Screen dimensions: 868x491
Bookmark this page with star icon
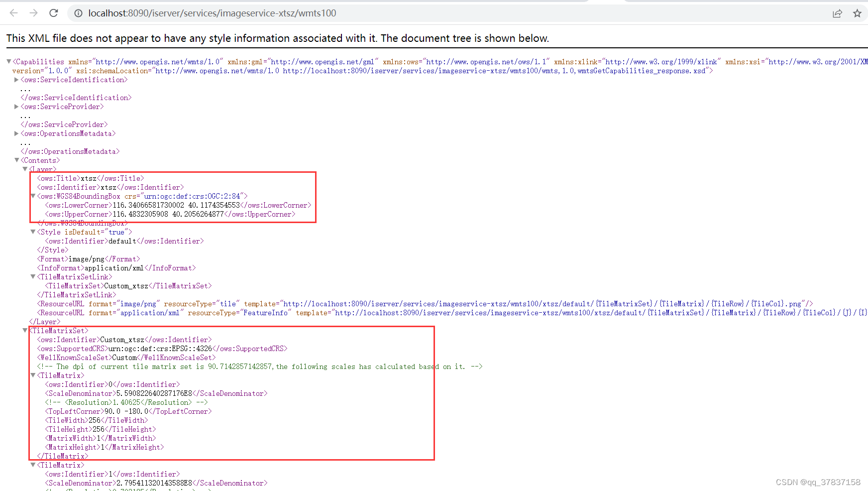click(857, 13)
